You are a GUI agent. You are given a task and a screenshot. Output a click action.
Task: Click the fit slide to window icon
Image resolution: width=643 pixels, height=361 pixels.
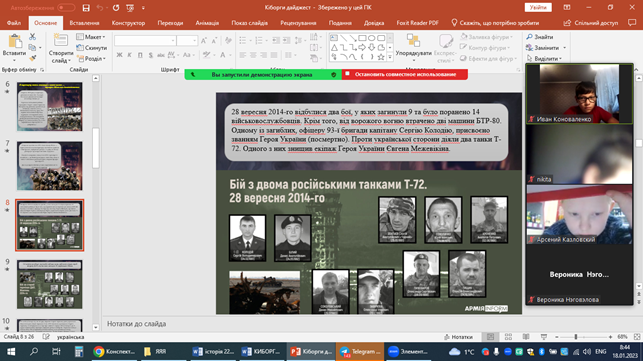(x=637, y=337)
